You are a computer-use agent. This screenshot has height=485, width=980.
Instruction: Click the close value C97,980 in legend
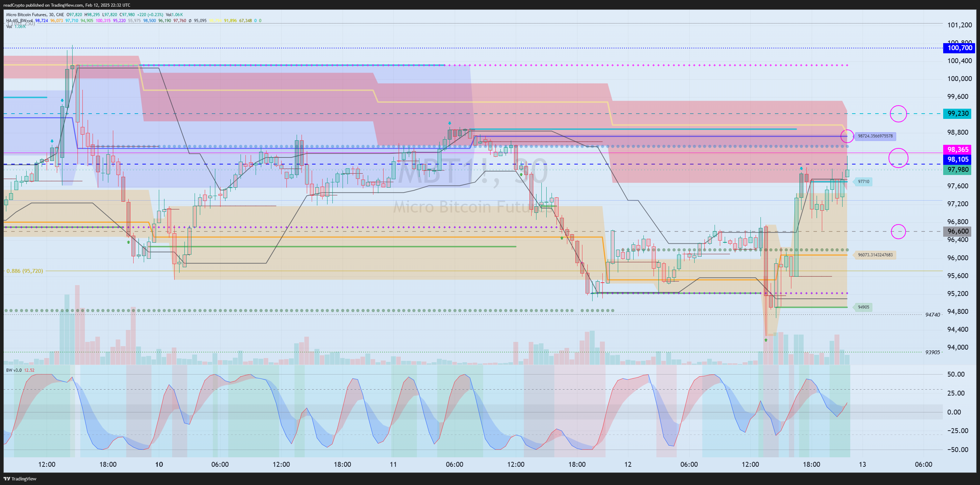(127, 14)
